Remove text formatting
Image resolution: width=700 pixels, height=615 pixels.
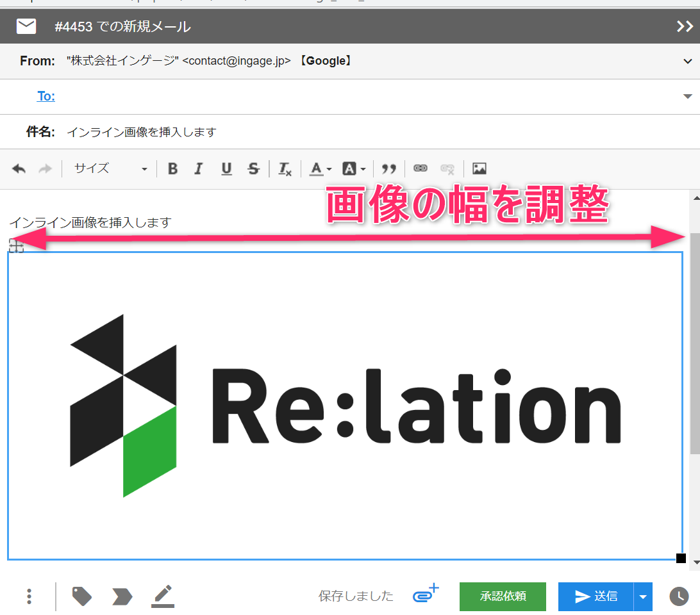[285, 169]
